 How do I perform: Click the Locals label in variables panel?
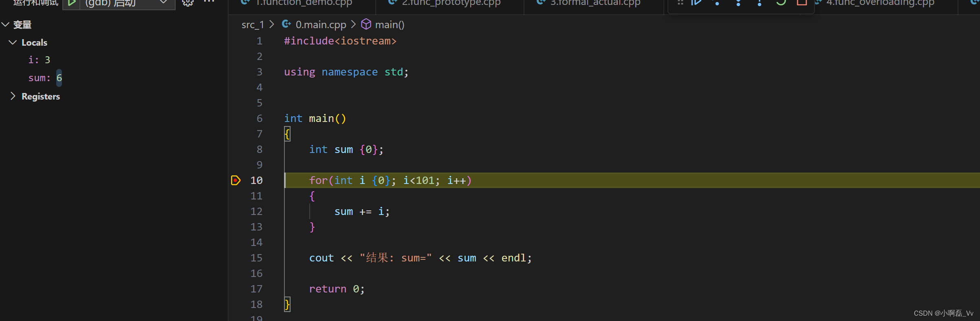point(34,42)
